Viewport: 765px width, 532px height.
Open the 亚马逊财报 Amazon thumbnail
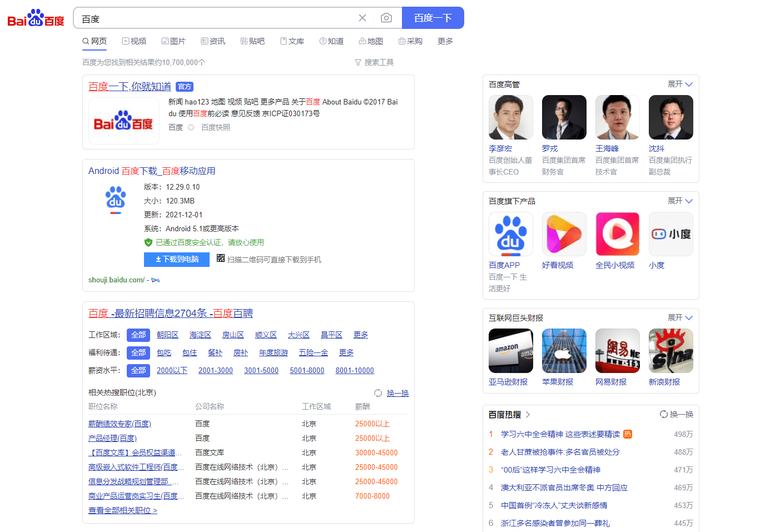(x=510, y=351)
